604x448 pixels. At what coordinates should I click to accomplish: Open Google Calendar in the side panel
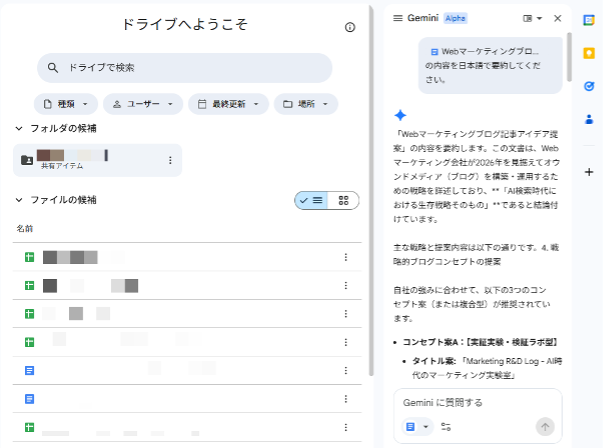589,20
